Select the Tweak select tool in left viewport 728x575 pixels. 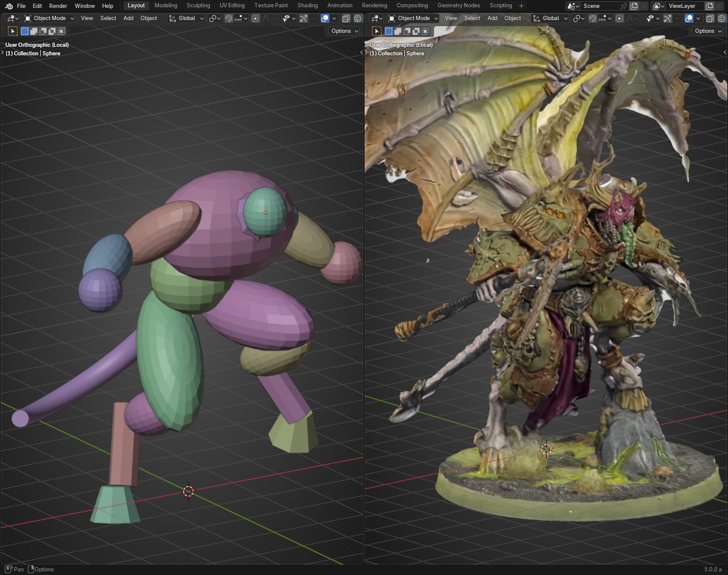coord(13,31)
